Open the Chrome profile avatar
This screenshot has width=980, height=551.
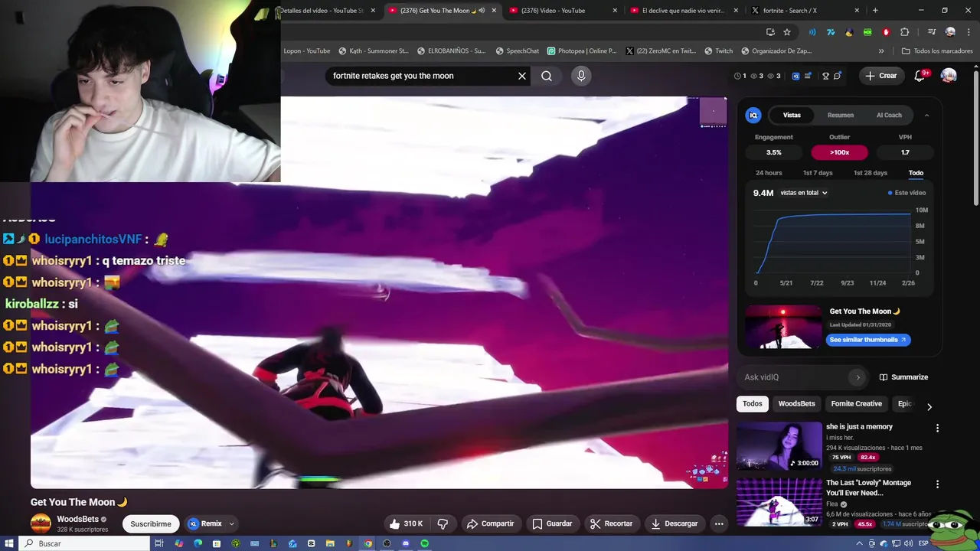tap(950, 32)
